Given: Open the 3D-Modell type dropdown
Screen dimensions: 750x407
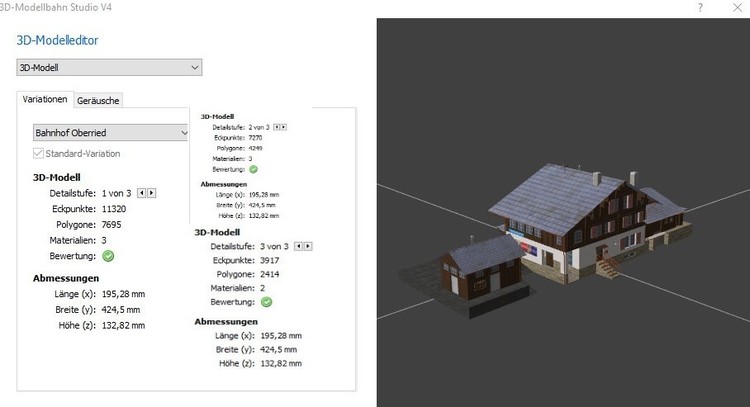Looking at the screenshot, I should [109, 67].
